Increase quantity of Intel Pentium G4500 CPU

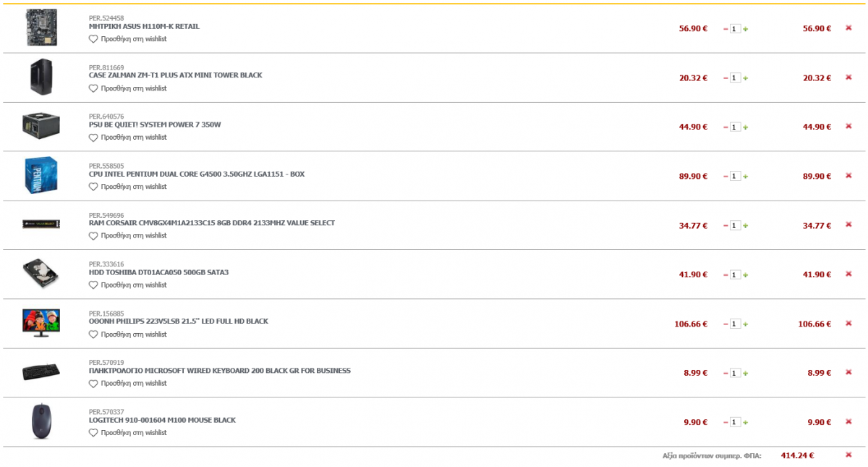click(746, 177)
